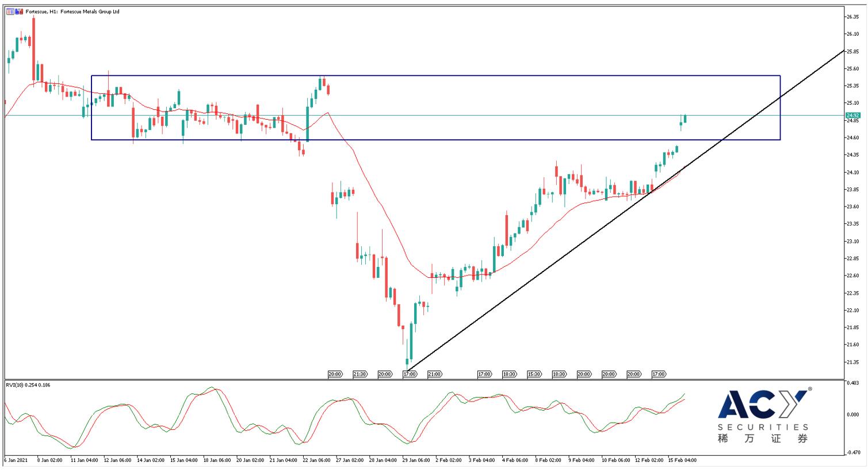Screen dimensions: 868x470
Task: Click the 26.10 price axis label
Action: pyautogui.click(x=852, y=34)
